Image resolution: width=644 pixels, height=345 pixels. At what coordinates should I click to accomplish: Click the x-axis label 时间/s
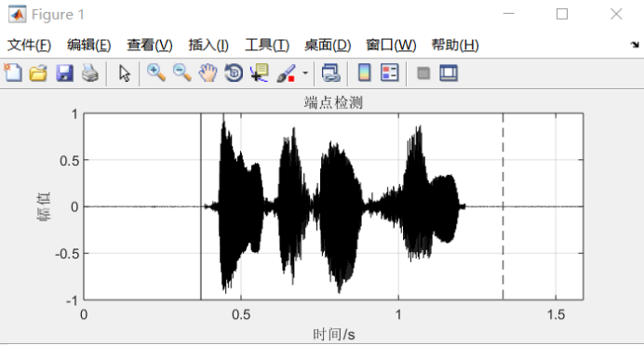pyautogui.click(x=333, y=335)
